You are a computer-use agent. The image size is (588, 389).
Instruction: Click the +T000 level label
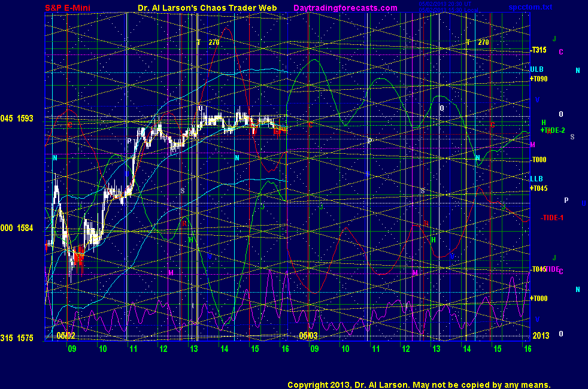click(538, 298)
